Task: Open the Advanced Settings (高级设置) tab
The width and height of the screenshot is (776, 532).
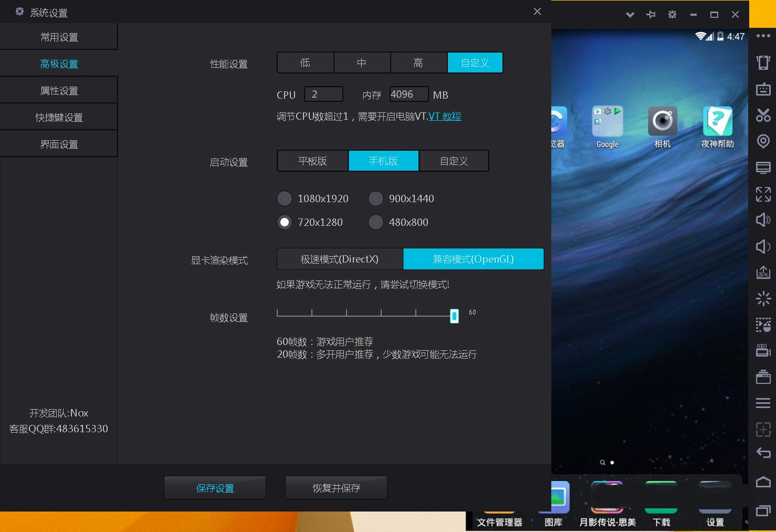Action: [59, 64]
